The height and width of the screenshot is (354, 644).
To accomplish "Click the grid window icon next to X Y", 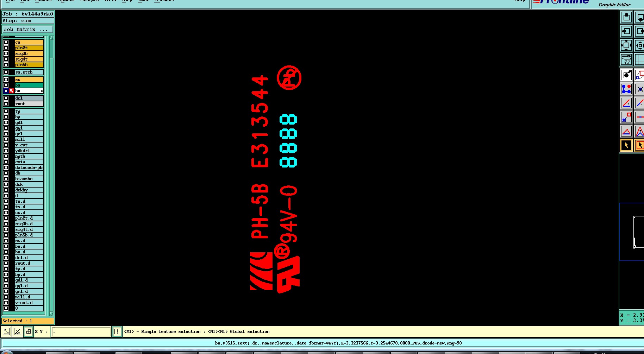I will pos(29,331).
